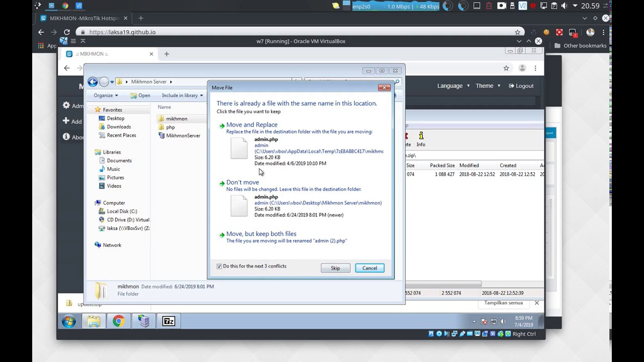Choose Move, but keep both files
This screenshot has height=362, width=644.
(x=261, y=234)
